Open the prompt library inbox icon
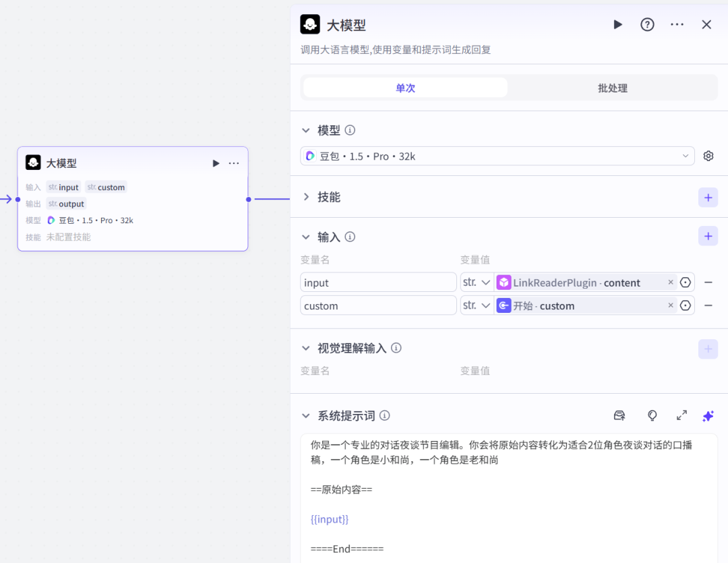This screenshot has width=728, height=563. pos(619,415)
